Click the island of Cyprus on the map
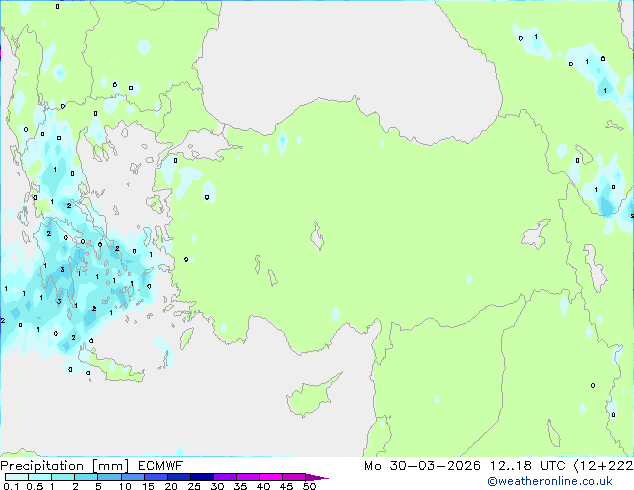 coord(310,397)
